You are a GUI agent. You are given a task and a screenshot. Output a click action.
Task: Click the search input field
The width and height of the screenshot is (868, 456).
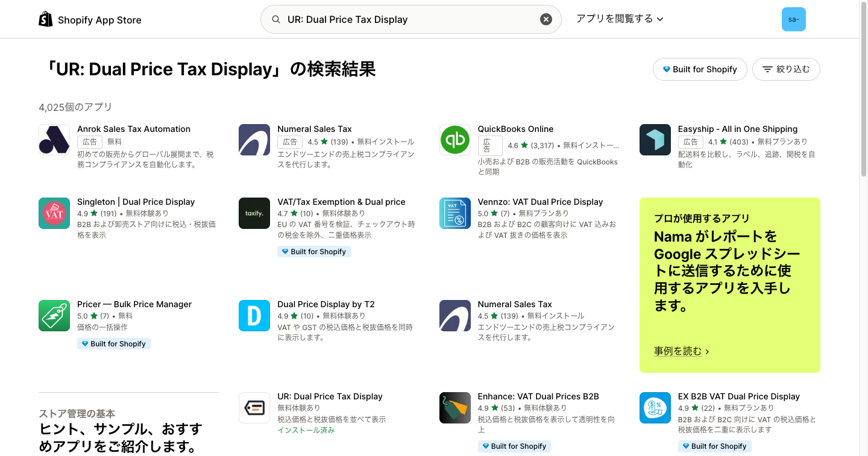tap(410, 19)
